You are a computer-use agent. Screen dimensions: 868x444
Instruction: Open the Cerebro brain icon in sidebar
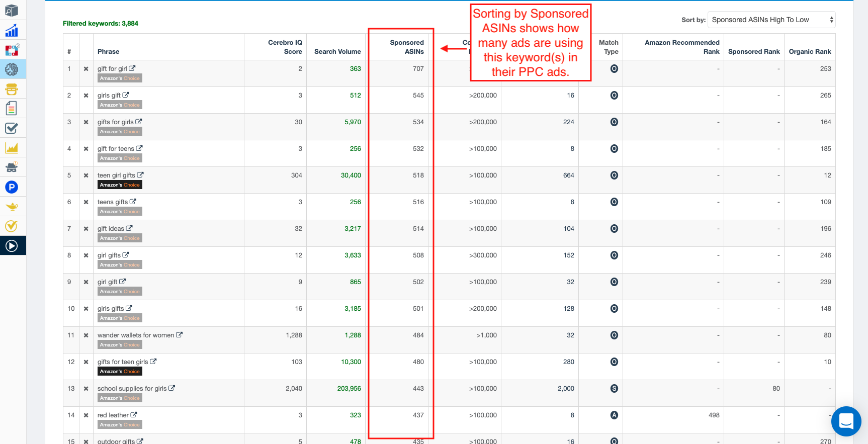tap(12, 69)
